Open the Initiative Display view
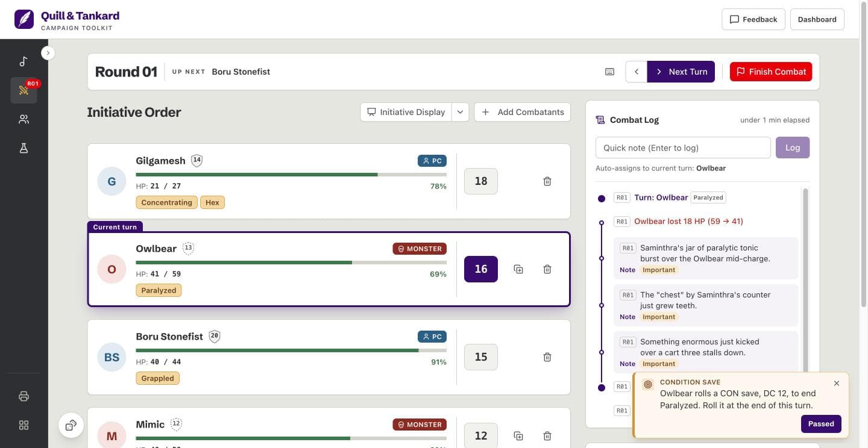This screenshot has height=448, width=868. [x=406, y=112]
